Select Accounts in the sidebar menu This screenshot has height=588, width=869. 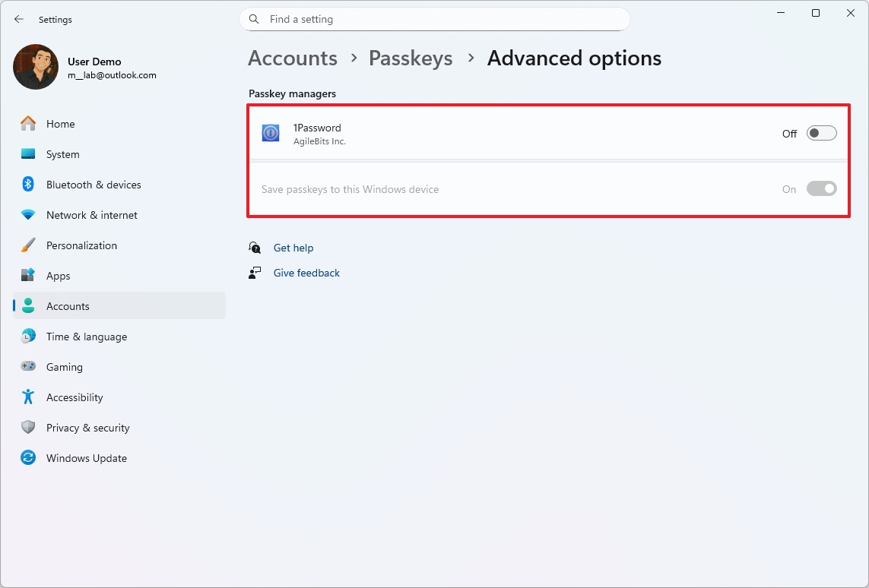coord(68,305)
